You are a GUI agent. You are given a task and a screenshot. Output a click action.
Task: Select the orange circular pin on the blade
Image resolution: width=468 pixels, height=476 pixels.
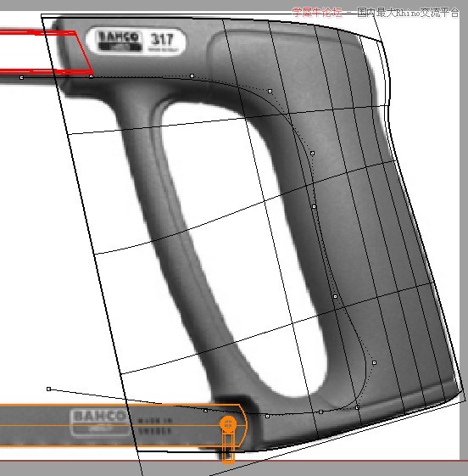coord(228,424)
